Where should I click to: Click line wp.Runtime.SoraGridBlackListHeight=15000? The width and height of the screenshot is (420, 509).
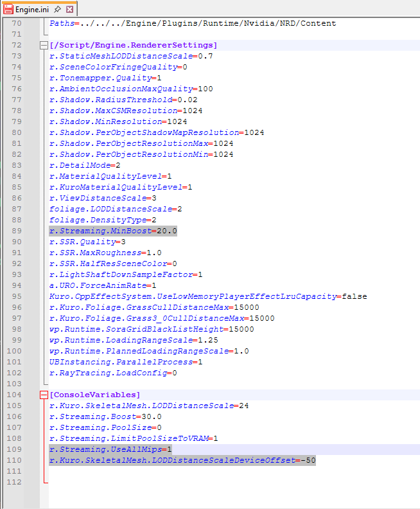152,329
